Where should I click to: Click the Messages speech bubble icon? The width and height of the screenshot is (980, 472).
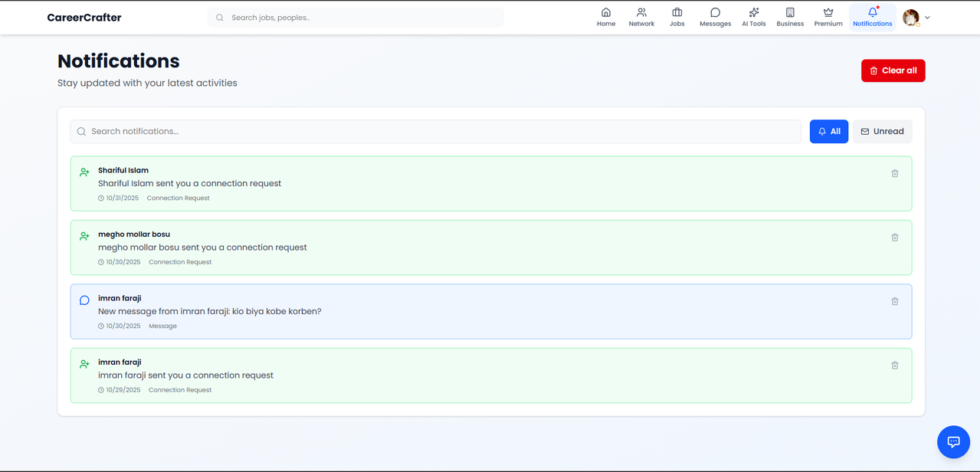(715, 12)
